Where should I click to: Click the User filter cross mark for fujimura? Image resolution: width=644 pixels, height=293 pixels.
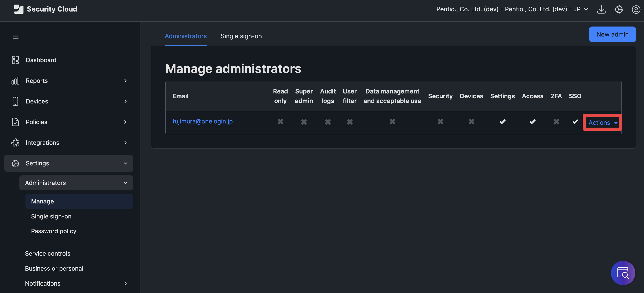point(349,122)
